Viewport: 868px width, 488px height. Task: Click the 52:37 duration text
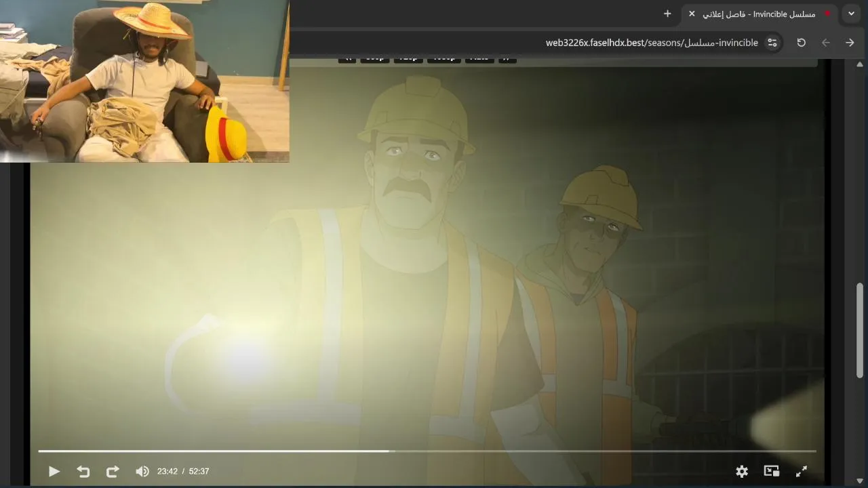click(199, 471)
